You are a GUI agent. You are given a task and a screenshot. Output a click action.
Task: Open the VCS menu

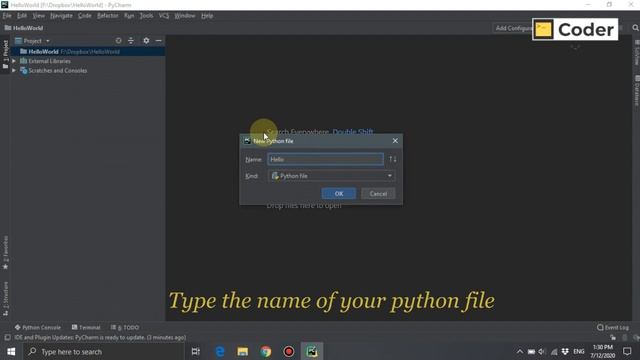(164, 16)
